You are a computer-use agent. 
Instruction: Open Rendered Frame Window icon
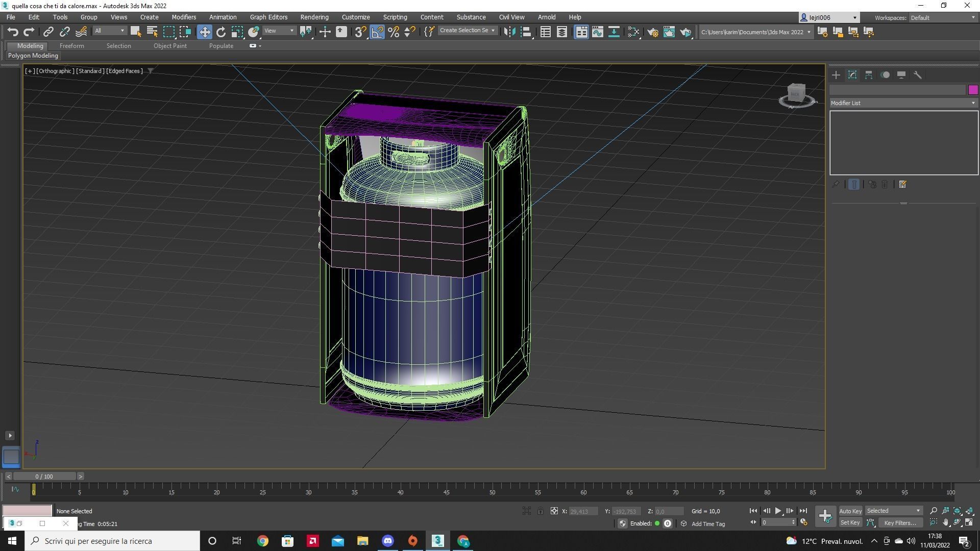tap(669, 32)
